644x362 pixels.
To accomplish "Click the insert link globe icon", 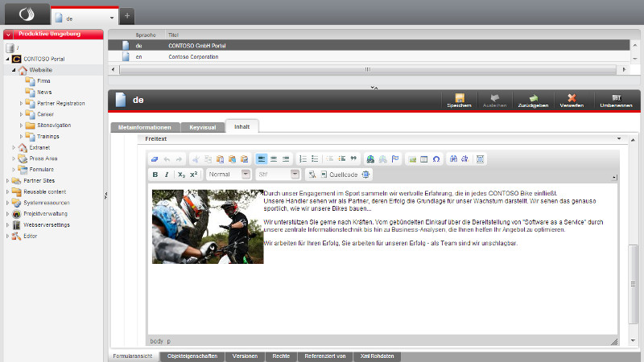I will tap(370, 159).
